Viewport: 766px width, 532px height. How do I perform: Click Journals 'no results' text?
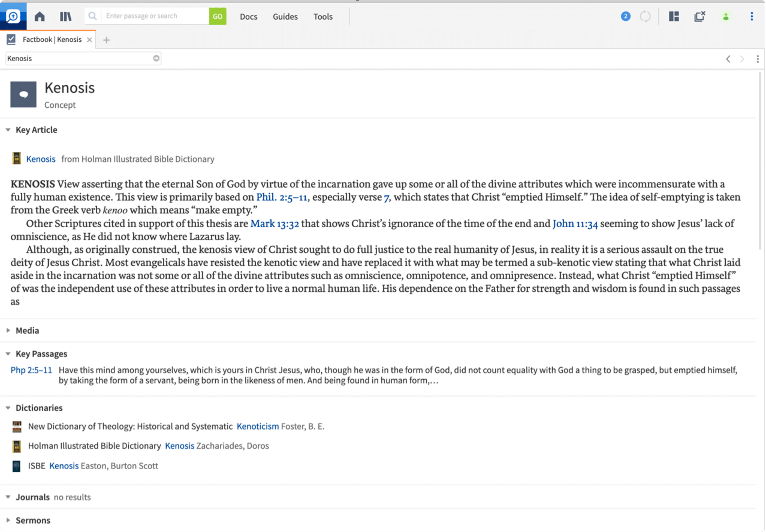tap(72, 497)
